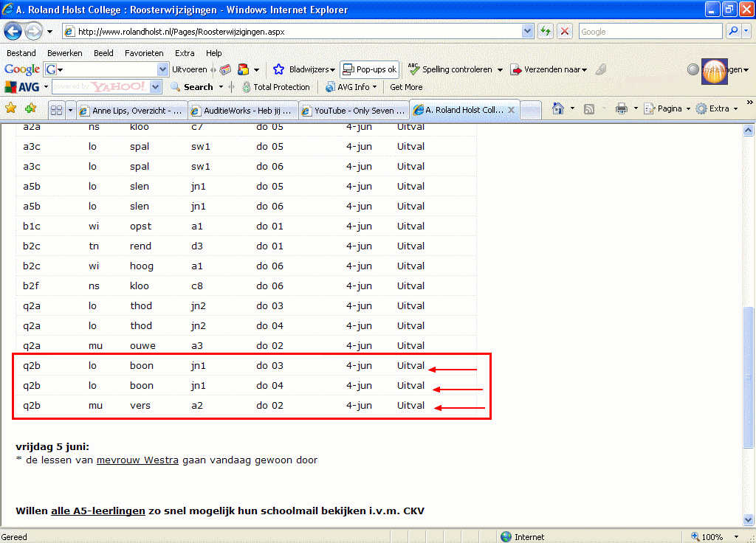Click the Internet zone globe in the status bar
Viewport: 756px width, 543px height.
(506, 537)
